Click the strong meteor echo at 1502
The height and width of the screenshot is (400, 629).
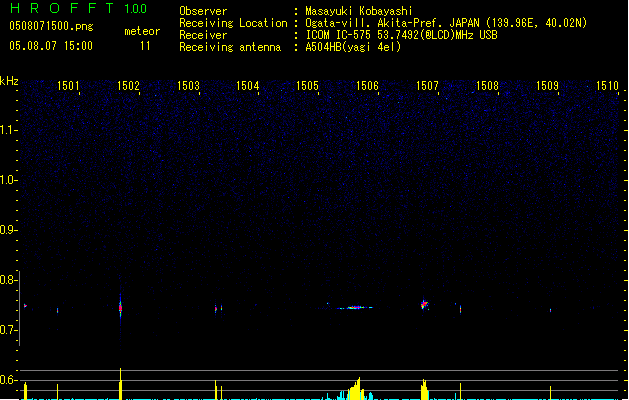pyautogui.click(x=120, y=308)
